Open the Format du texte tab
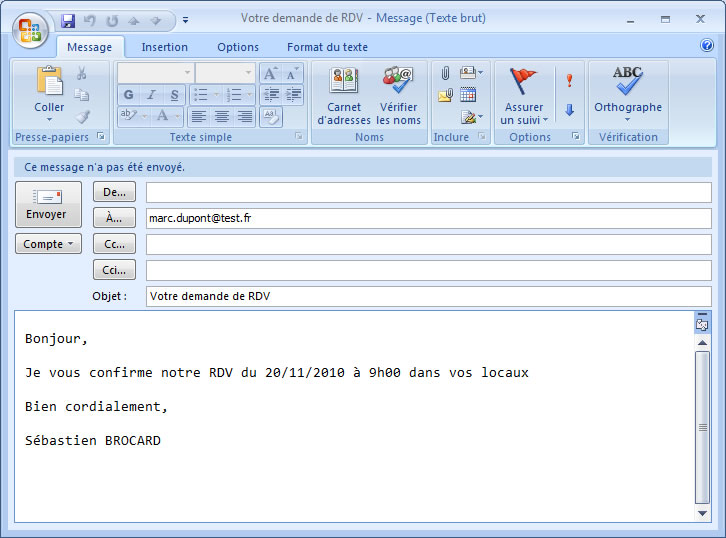This screenshot has width=726, height=538. tap(327, 47)
